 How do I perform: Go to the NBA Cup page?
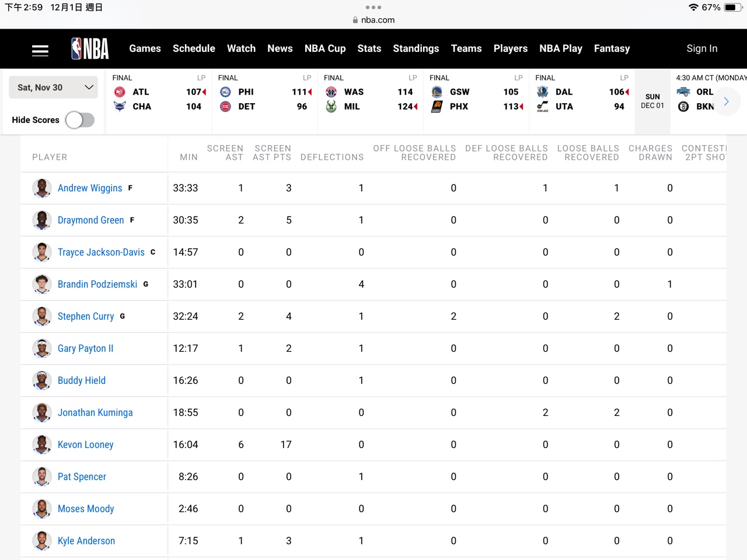(x=324, y=48)
